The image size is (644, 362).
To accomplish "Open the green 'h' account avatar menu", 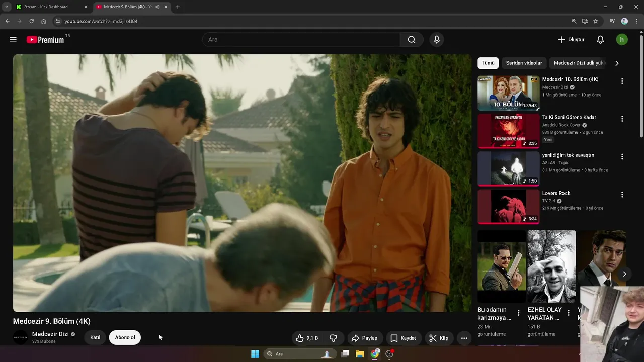I will [622, 40].
